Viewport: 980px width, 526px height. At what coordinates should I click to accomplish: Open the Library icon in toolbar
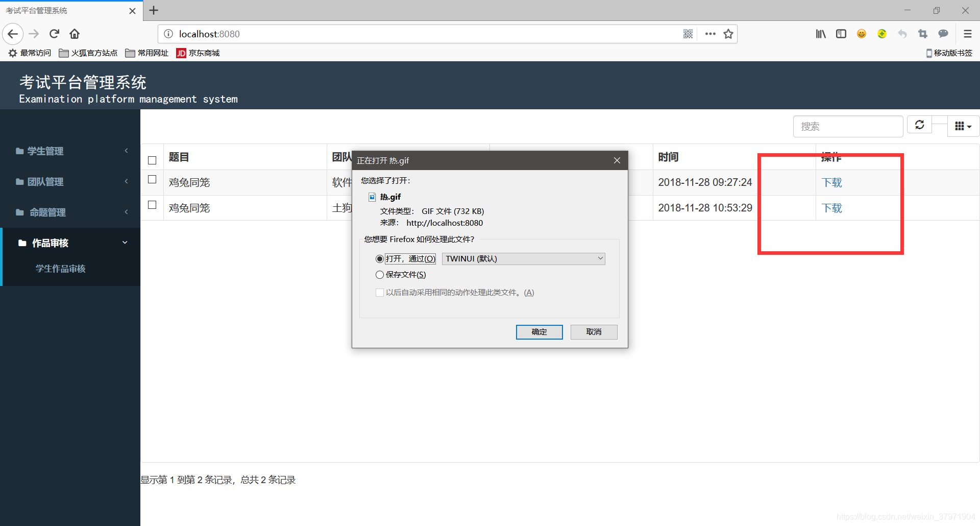(x=821, y=34)
